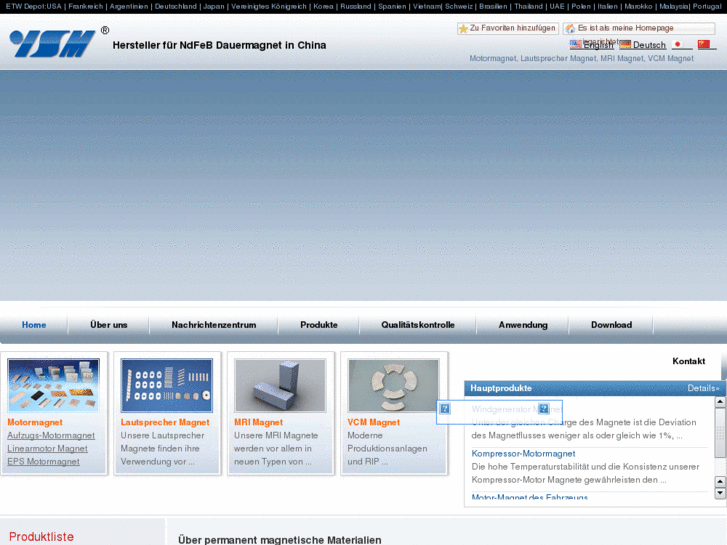Select the Russland depot link
The height and width of the screenshot is (545, 727).
tap(356, 6)
